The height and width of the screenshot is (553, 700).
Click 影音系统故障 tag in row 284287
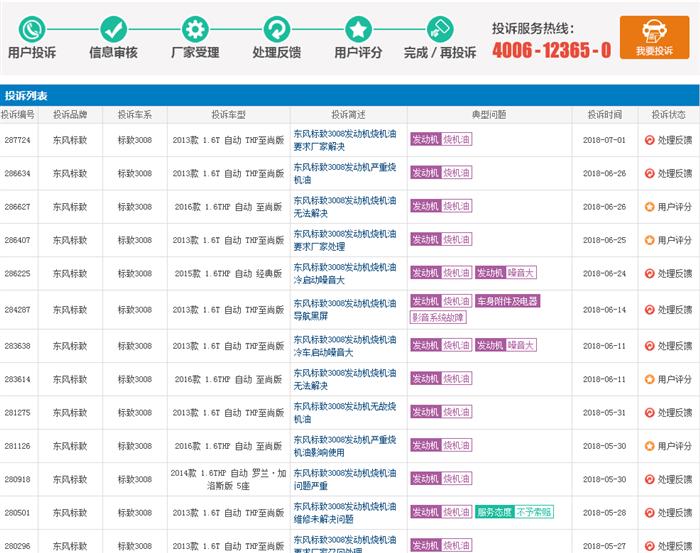point(438,317)
